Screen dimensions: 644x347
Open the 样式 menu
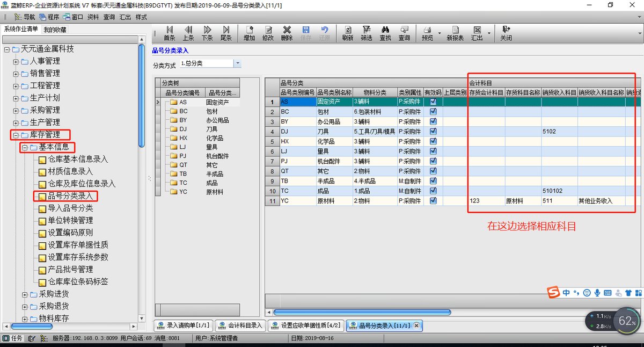pyautogui.click(x=141, y=17)
